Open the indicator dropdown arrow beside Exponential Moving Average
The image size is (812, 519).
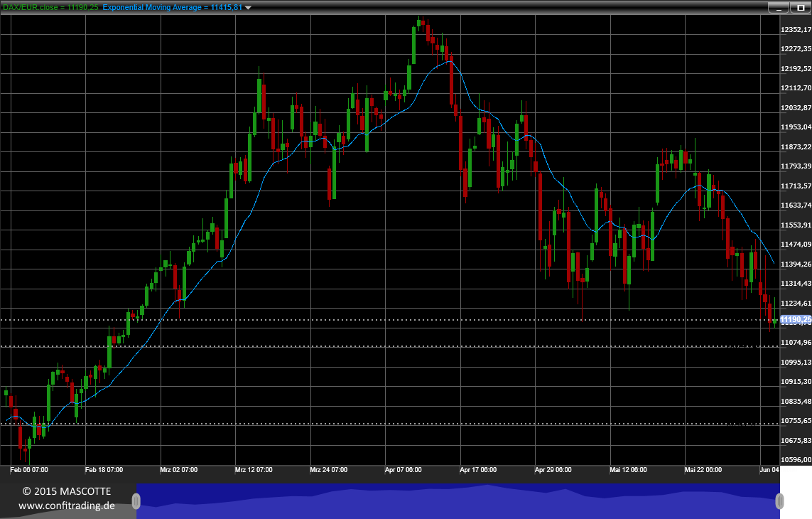coord(248,8)
